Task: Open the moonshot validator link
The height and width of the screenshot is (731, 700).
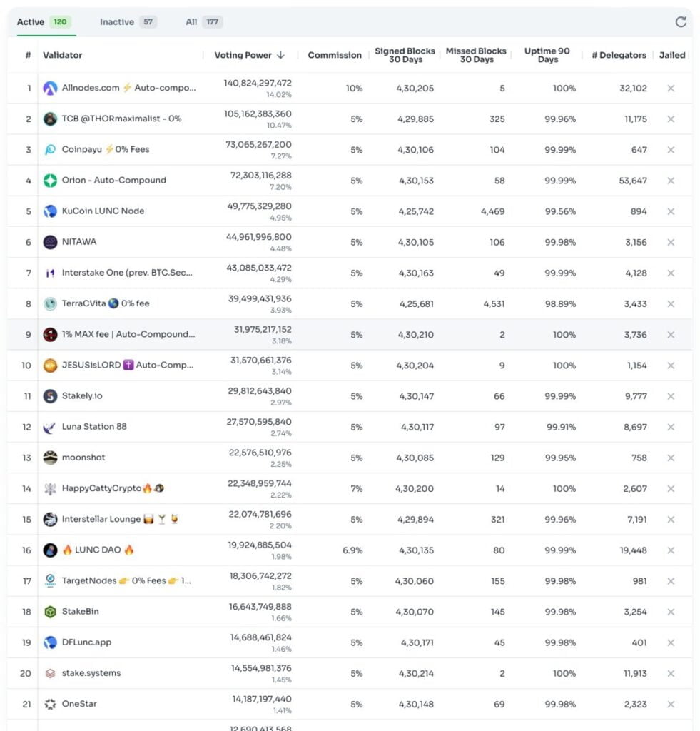Action: coord(83,458)
